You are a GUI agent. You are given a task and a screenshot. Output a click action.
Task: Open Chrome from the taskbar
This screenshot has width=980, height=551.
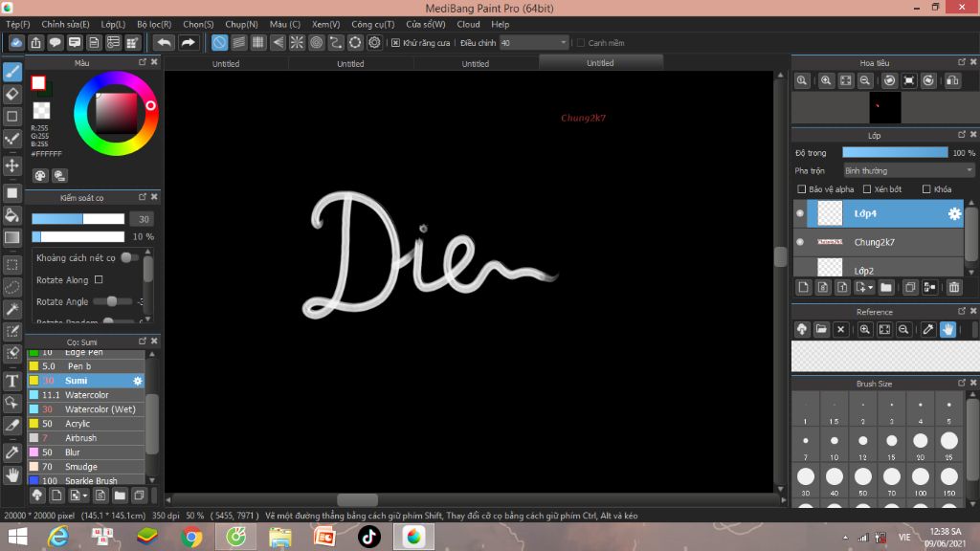tap(191, 537)
